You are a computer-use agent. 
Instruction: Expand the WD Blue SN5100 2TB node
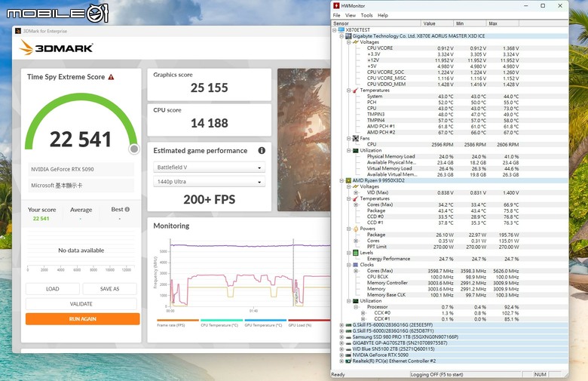pyautogui.click(x=341, y=349)
